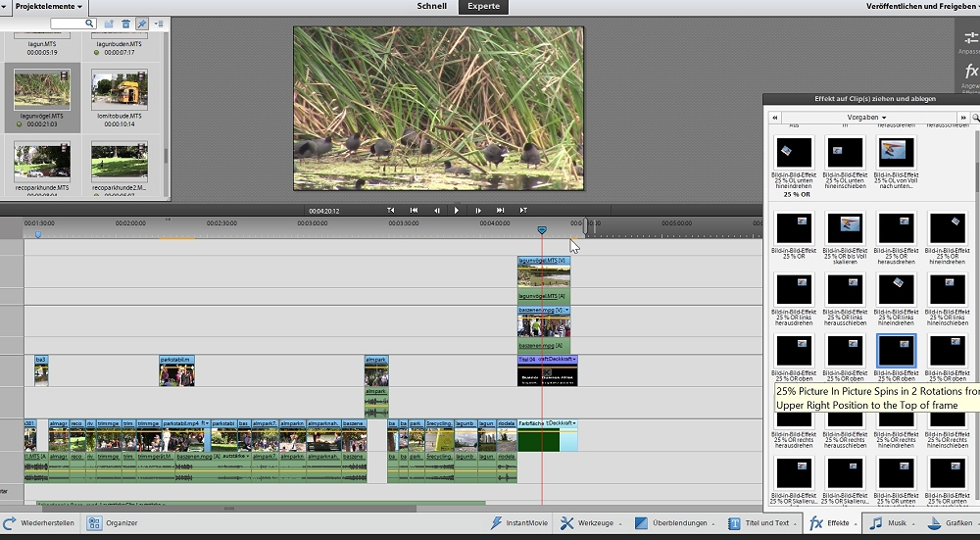The width and height of the screenshot is (980, 540).
Task: Click the go-to-end playback button
Action: tap(500, 210)
